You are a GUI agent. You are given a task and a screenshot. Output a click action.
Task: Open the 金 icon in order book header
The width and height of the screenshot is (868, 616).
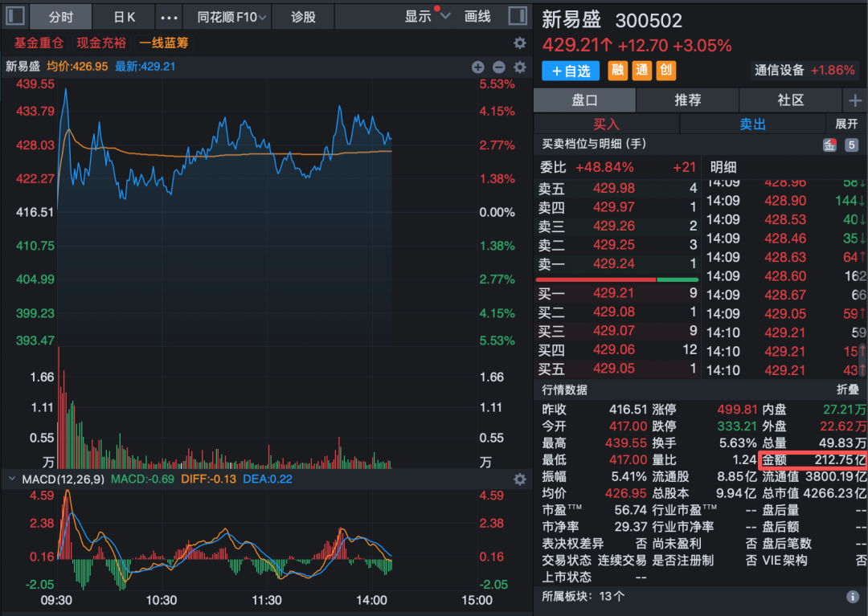(x=829, y=145)
